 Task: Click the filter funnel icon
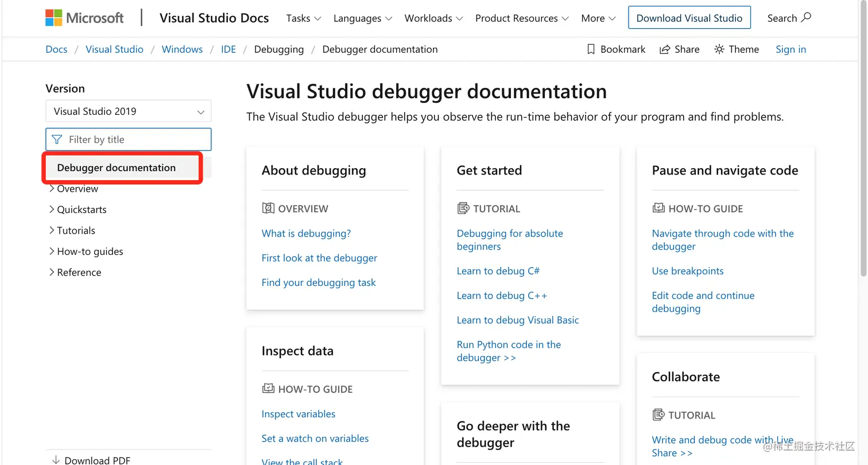[x=57, y=139]
